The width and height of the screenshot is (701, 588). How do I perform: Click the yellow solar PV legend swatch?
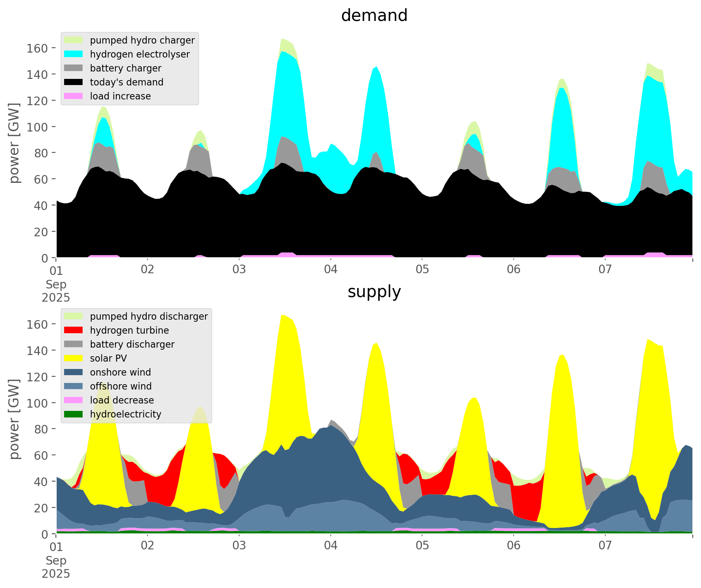74,358
